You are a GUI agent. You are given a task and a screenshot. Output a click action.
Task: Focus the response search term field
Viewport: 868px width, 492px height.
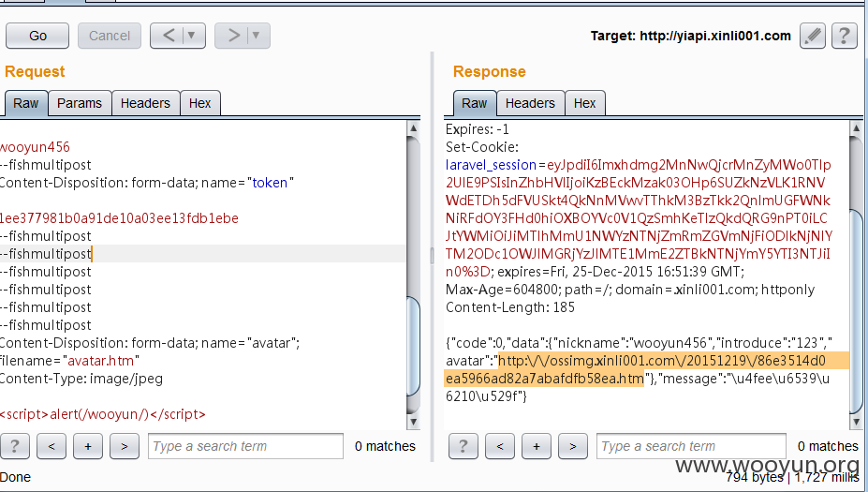(x=691, y=446)
